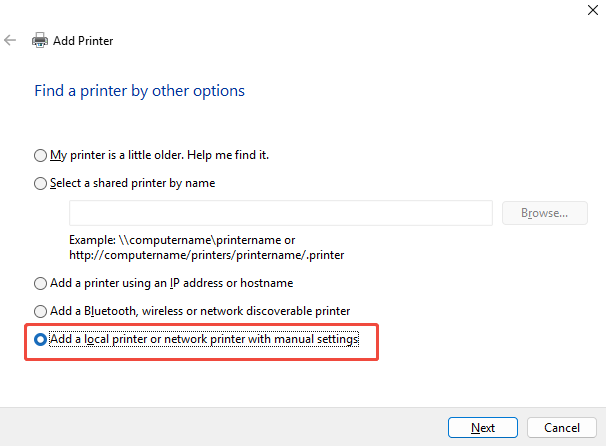
Task: Cancel the Add Printer wizard
Action: [x=561, y=428]
